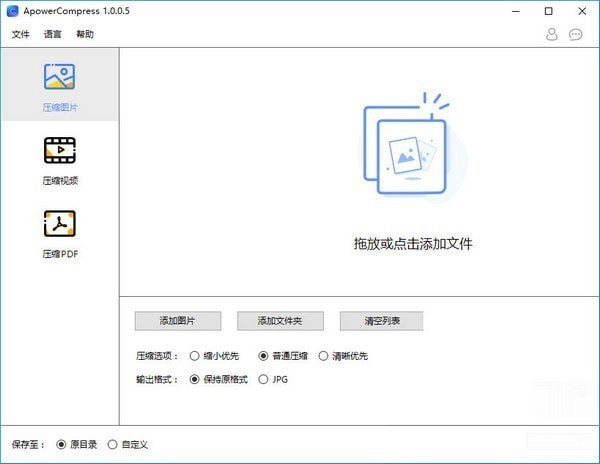Viewport: 600px width, 464px height.
Task: Expand the 帮助 menu
Action: coord(85,34)
